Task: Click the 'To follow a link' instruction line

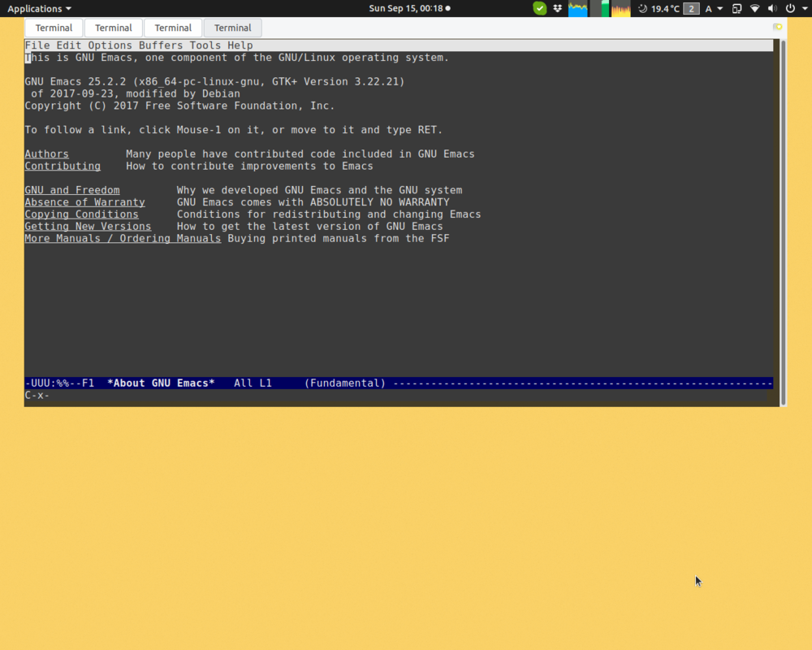Action: click(x=234, y=130)
